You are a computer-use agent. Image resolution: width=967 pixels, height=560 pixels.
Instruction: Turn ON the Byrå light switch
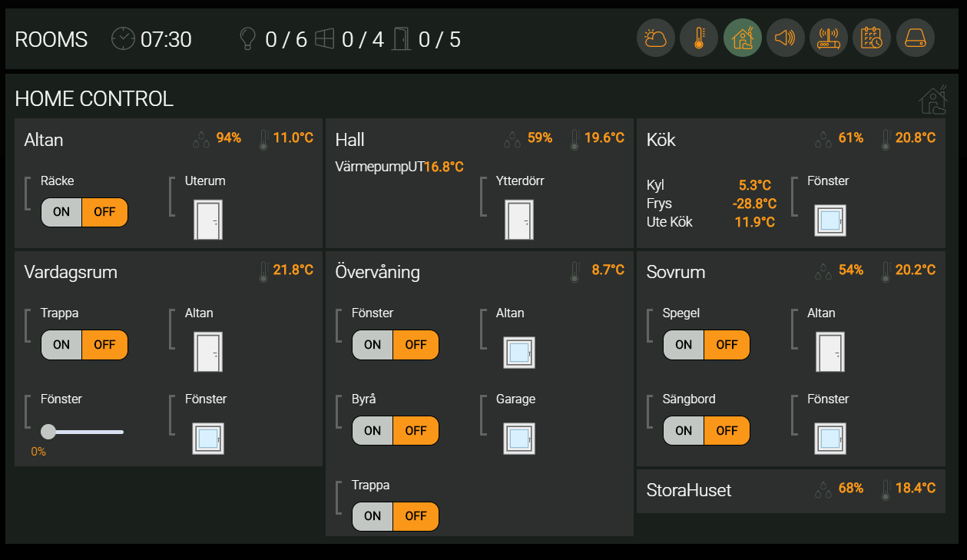click(373, 431)
